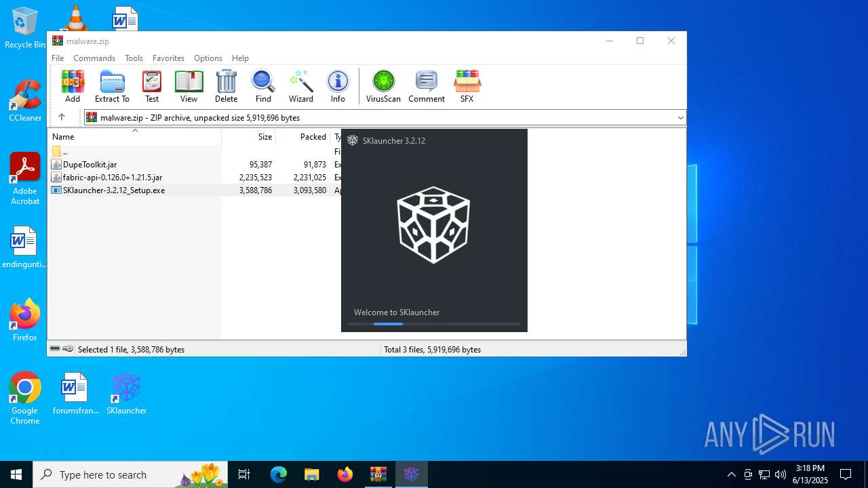868x488 pixels.
Task: Click the SFX toolbar icon
Action: 467,86
